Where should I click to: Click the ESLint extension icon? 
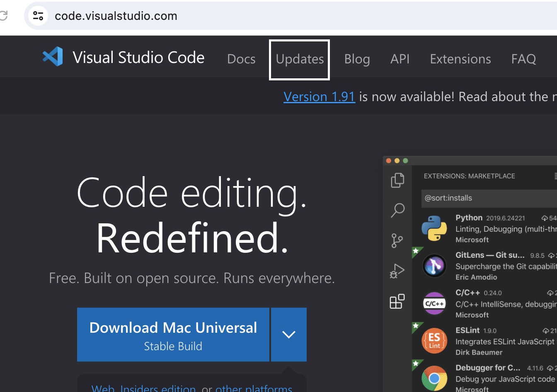click(x=434, y=341)
